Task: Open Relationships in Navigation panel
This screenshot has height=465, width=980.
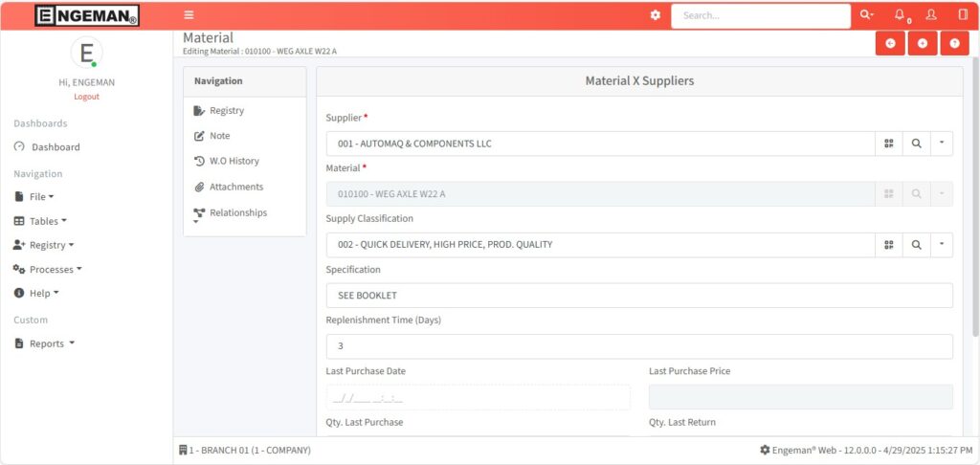Action: tap(237, 212)
